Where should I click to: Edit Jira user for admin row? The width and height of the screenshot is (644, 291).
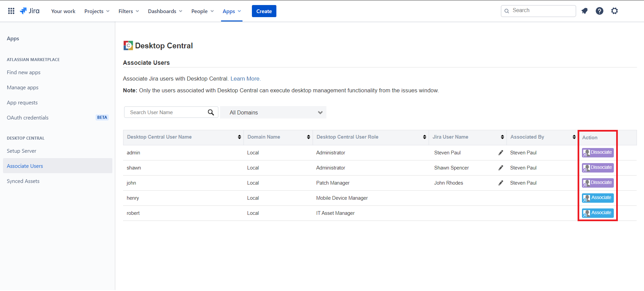point(501,153)
